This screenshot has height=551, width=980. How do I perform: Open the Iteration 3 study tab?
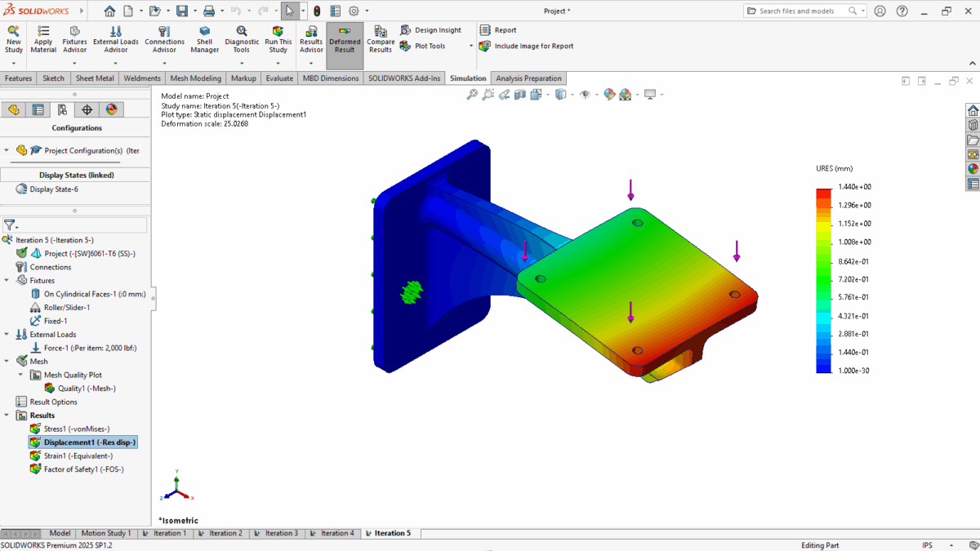tap(275, 533)
